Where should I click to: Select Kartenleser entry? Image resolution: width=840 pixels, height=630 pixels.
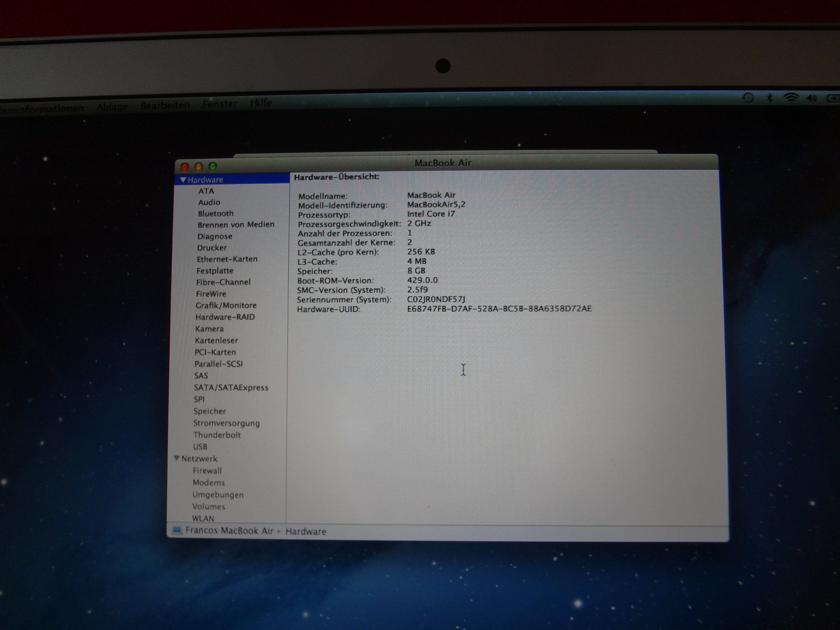216,340
